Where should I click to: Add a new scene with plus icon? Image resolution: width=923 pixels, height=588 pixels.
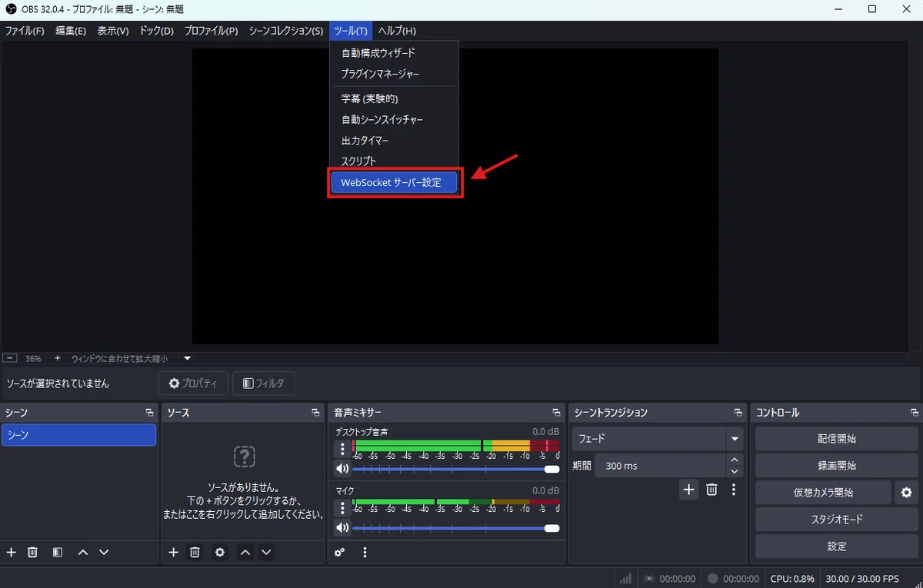[11, 552]
